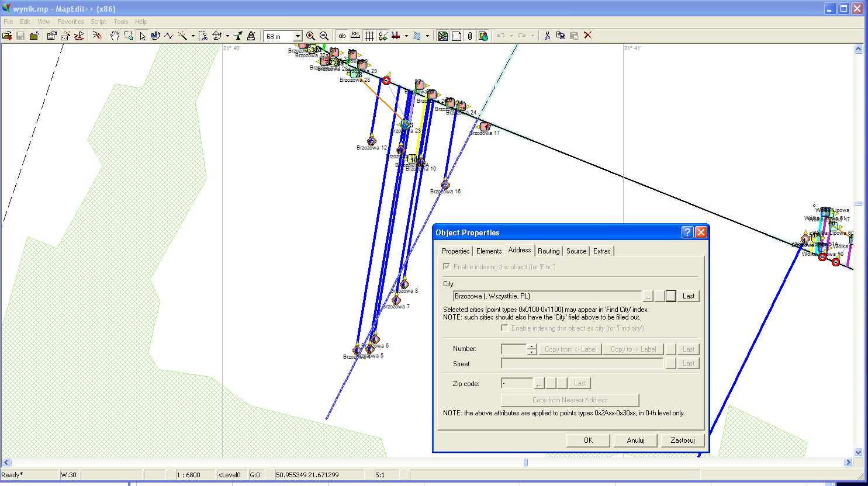Click the City browse ellipsis button
This screenshot has height=486, width=868.
[648, 296]
